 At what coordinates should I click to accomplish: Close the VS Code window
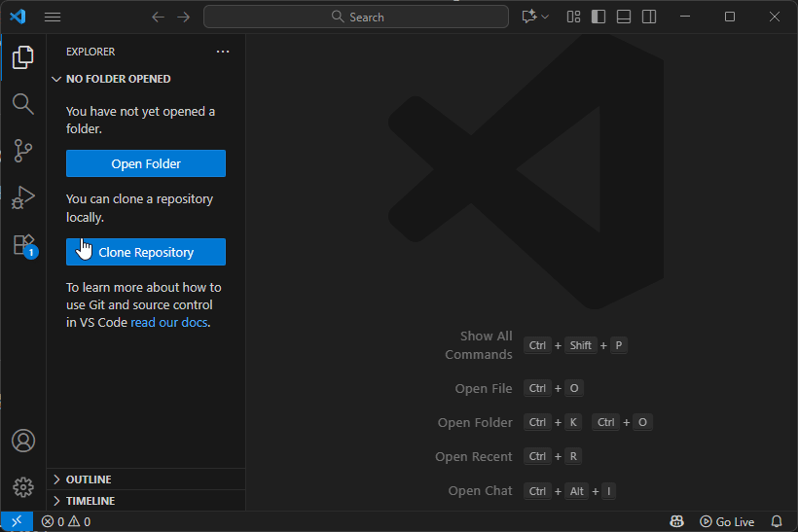click(x=774, y=17)
